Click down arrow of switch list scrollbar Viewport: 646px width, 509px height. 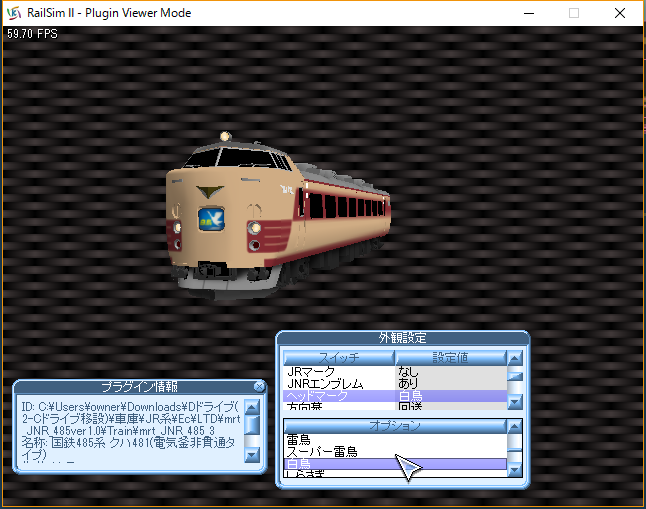point(515,402)
